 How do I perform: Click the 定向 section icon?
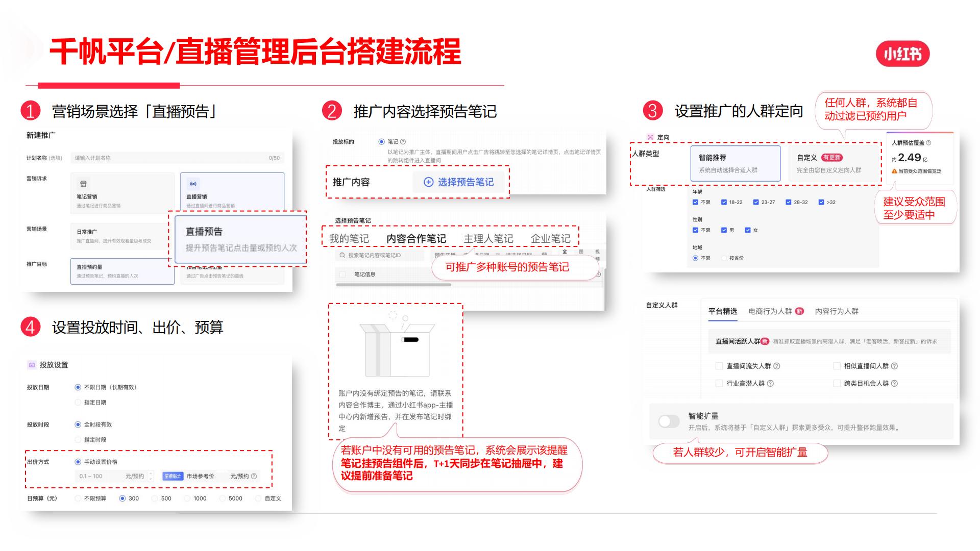tap(650, 137)
